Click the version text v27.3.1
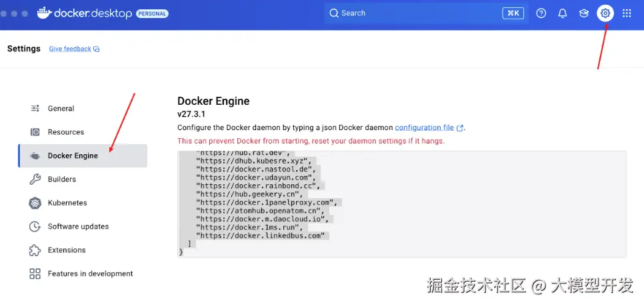This screenshot has width=644, height=305. 191,114
